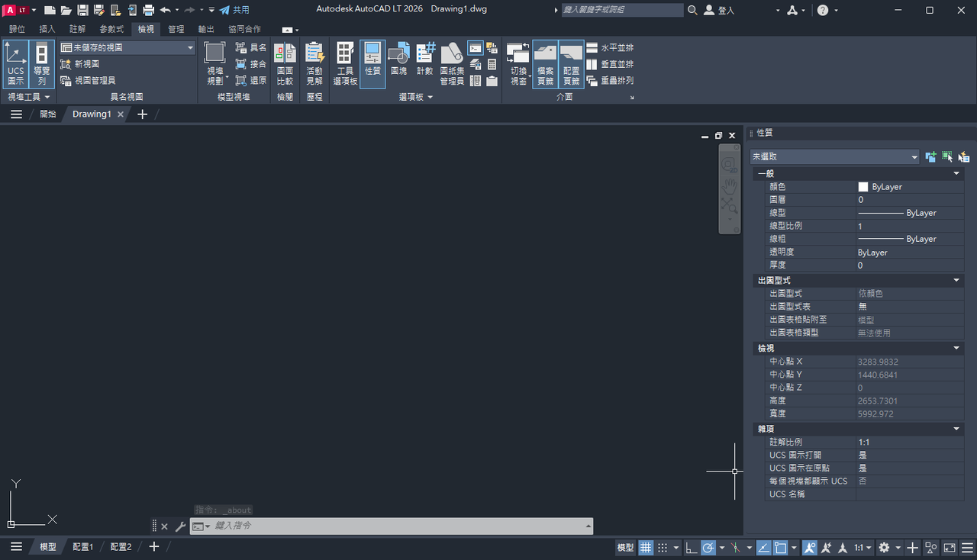Viewport: 977px width, 560px height.
Task: Click the 線型 ByLayer value
Action: point(910,213)
